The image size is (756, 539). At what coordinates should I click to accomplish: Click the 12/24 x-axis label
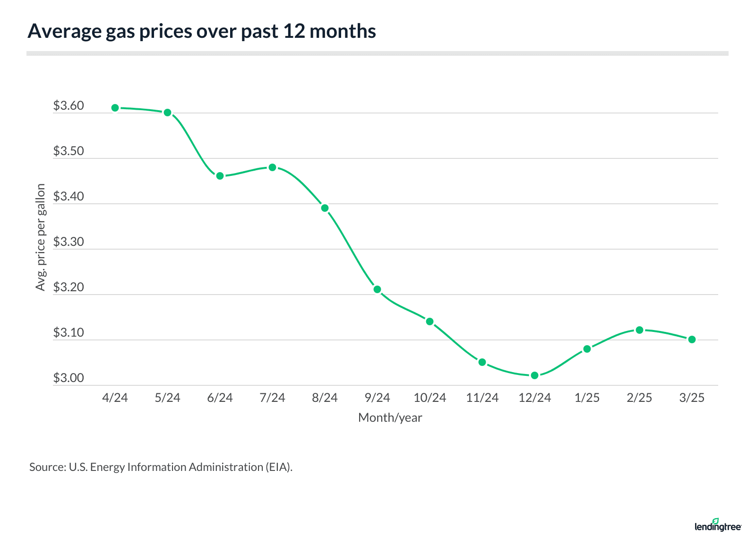(534, 398)
